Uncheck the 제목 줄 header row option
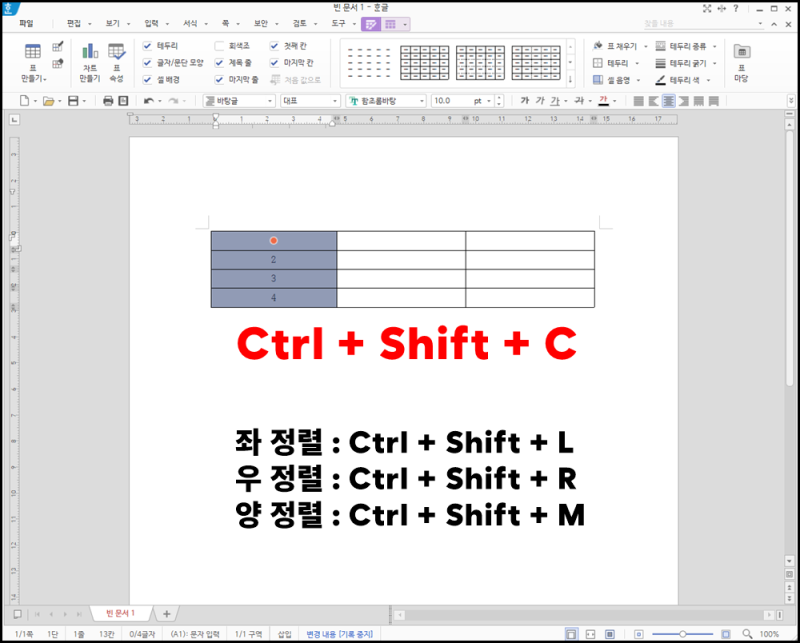Screen dimensions: 800x643 [x=217, y=62]
